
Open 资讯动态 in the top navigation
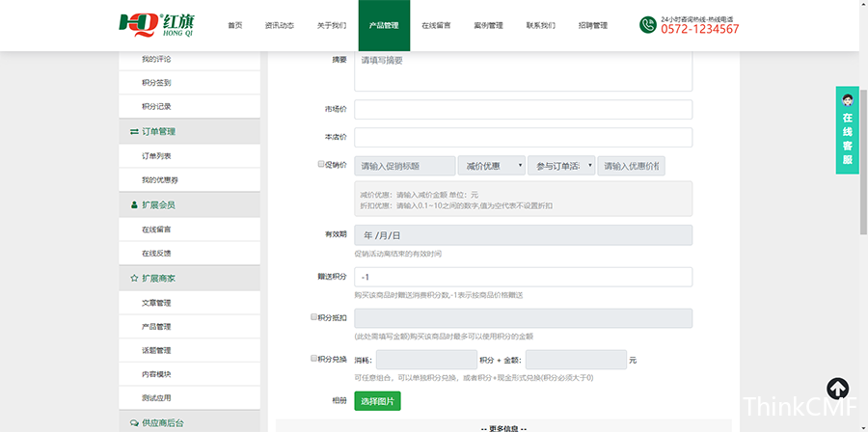[x=280, y=25]
